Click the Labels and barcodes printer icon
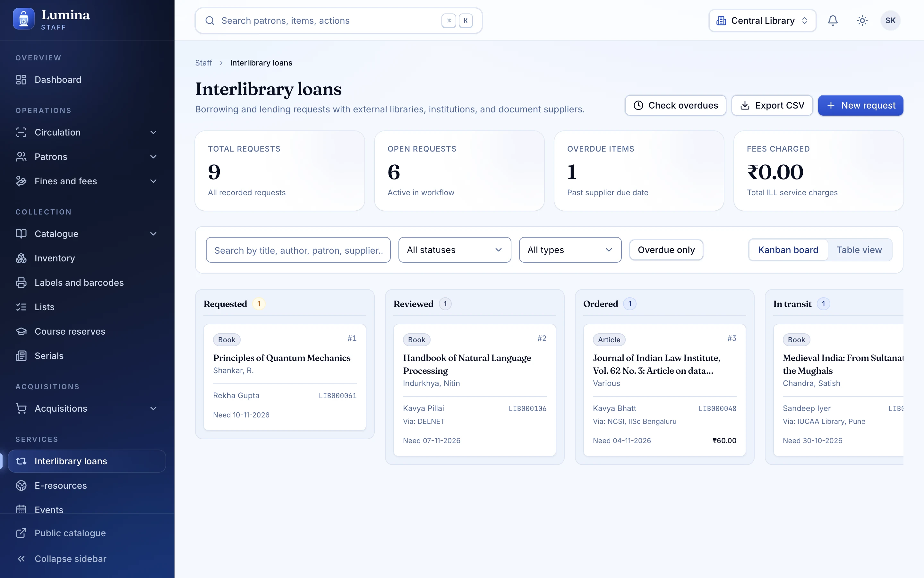 [21, 283]
